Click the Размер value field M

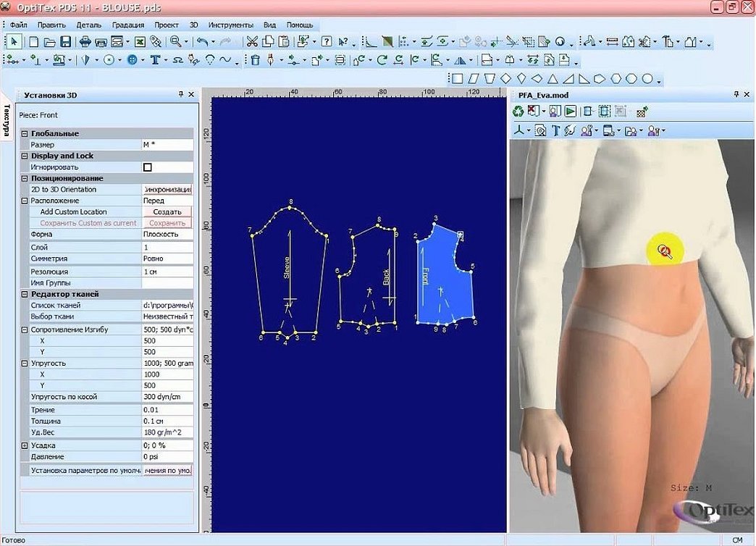tap(167, 145)
